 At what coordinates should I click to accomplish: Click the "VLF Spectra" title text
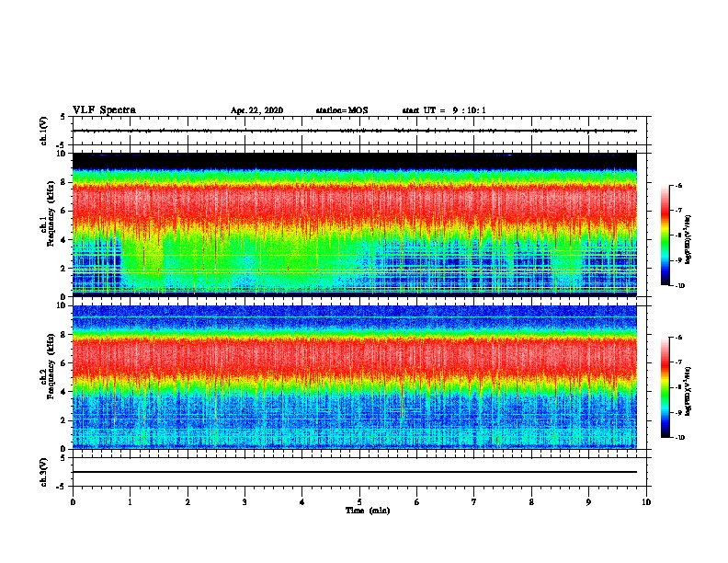(104, 110)
